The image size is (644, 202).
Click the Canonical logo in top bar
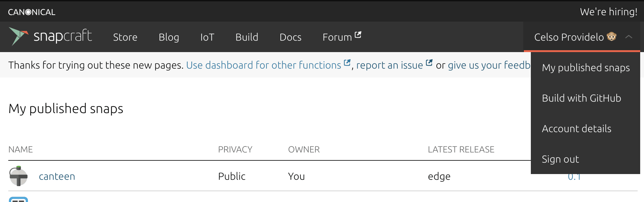[x=32, y=12]
